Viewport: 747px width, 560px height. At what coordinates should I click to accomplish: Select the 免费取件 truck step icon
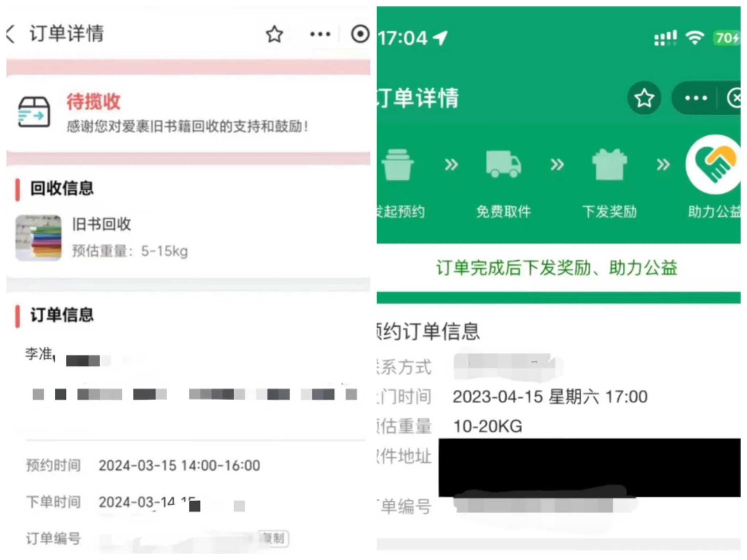(x=503, y=164)
